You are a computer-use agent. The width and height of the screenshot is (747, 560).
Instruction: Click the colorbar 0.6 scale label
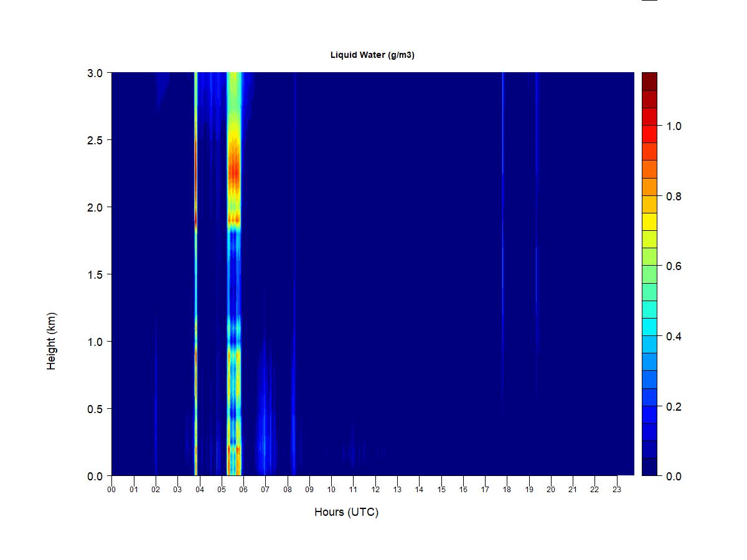coord(674,266)
